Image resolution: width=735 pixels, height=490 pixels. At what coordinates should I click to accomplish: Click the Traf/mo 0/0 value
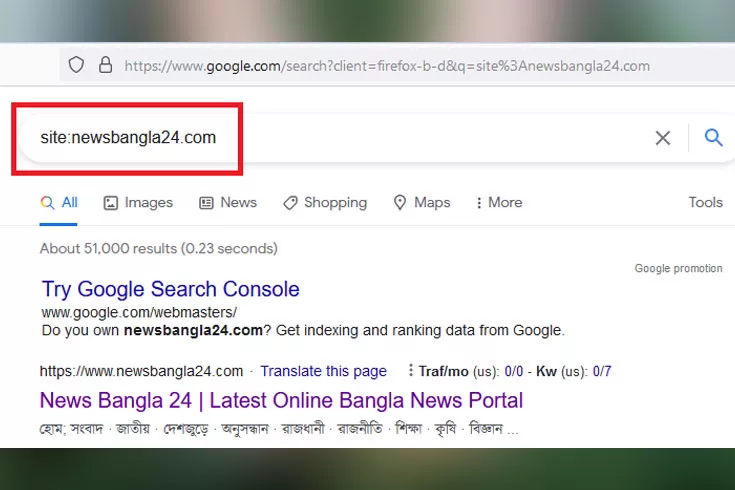[514, 371]
